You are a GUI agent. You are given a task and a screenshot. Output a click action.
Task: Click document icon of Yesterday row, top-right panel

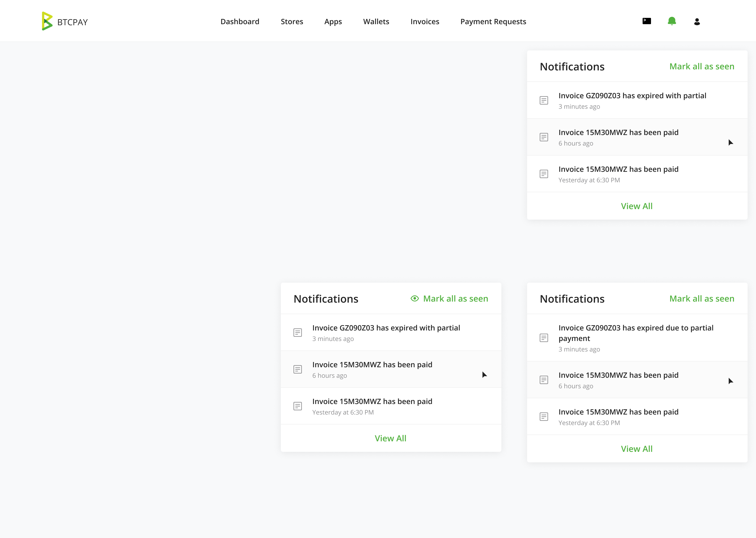pyautogui.click(x=544, y=174)
